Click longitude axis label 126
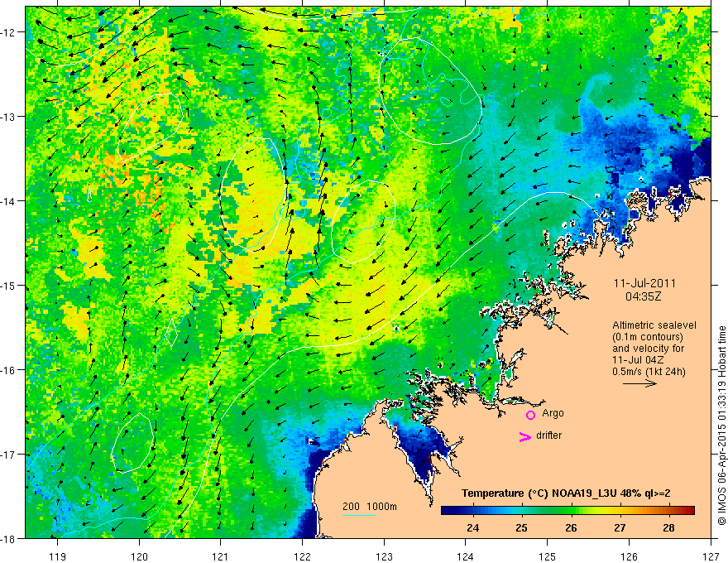The image size is (728, 563). pos(629,556)
